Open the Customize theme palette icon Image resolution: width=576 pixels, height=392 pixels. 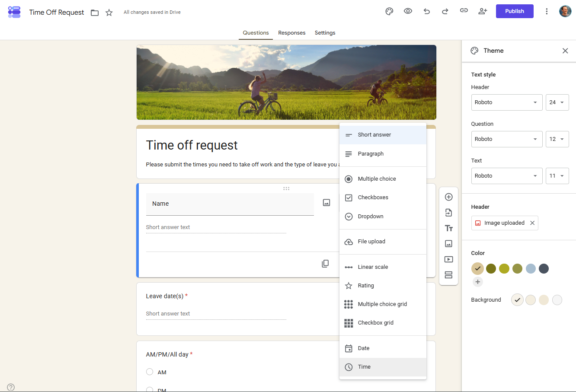(x=389, y=11)
